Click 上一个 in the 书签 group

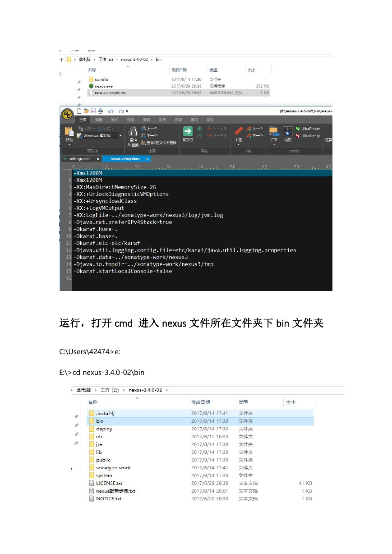point(254,129)
